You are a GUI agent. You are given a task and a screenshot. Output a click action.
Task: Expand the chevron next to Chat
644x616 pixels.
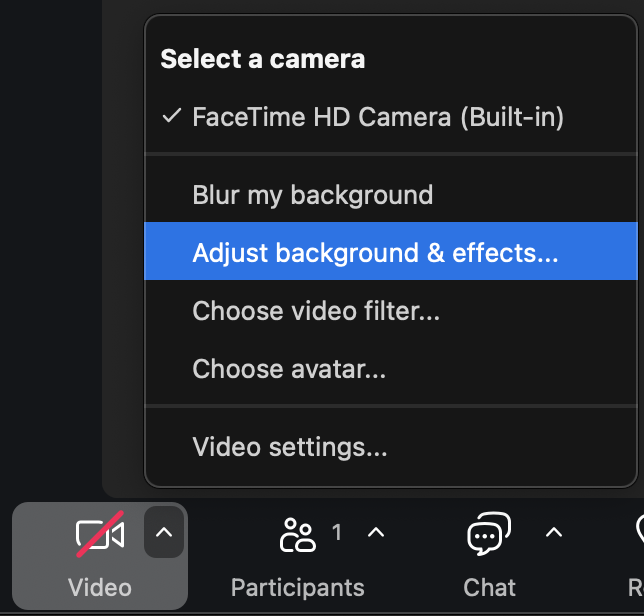pos(554,533)
